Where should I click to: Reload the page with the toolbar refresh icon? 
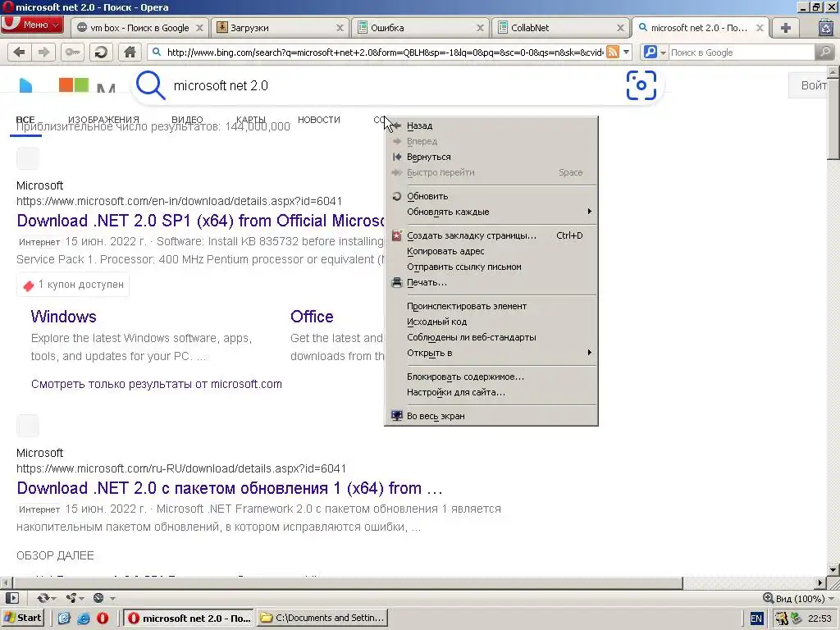tap(101, 52)
